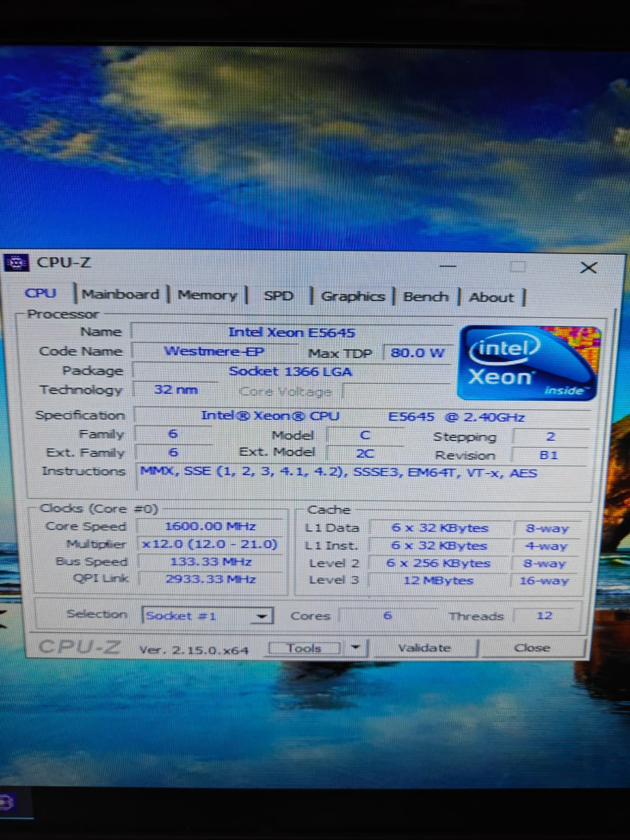Click the Technology value 32 nm
The height and width of the screenshot is (840, 630).
click(x=176, y=390)
